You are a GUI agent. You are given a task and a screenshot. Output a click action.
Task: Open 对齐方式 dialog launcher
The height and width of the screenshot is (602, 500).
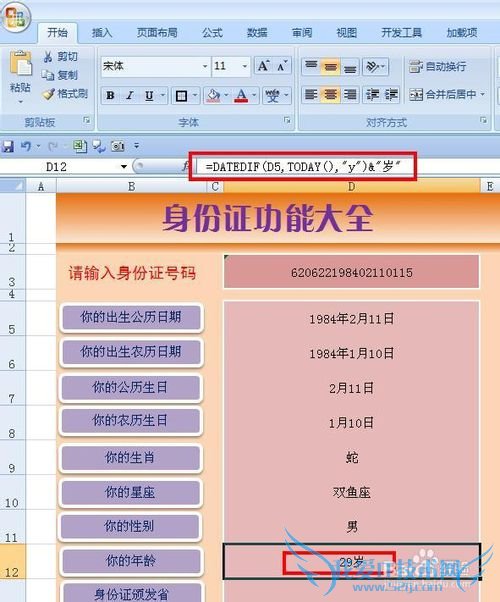tap(483, 121)
